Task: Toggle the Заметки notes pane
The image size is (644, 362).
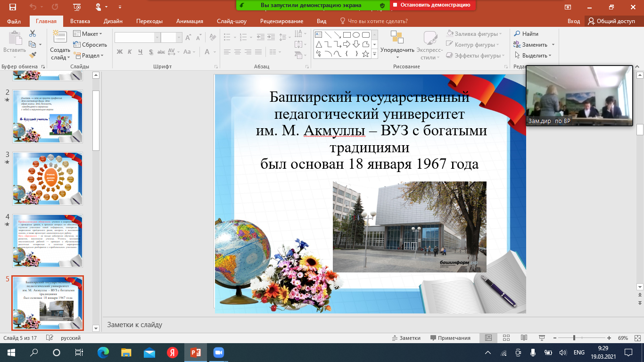Action: [x=406, y=338]
